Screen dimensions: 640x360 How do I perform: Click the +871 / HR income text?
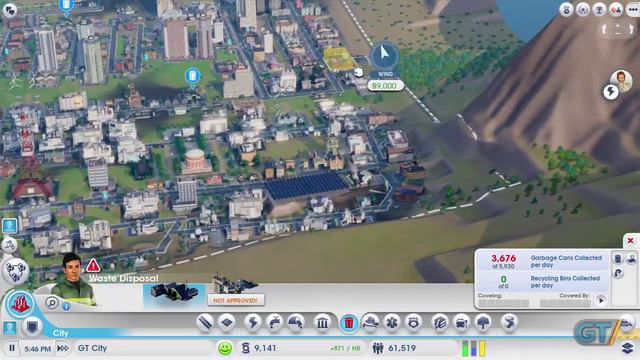345,349
